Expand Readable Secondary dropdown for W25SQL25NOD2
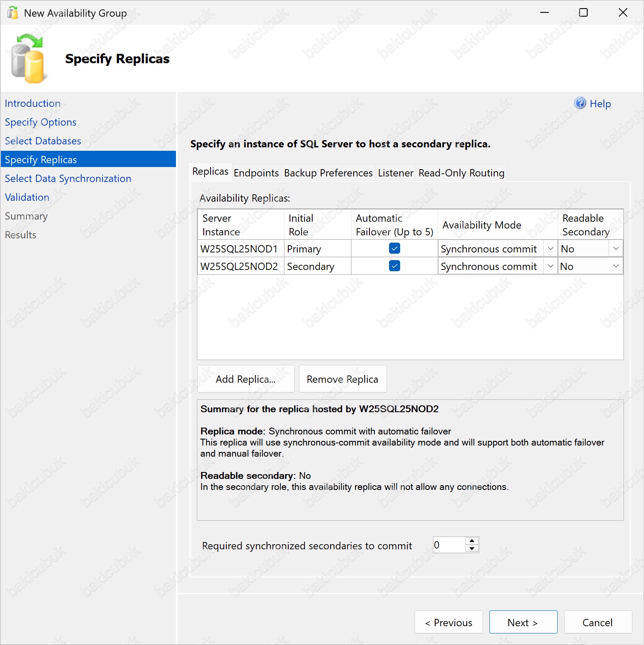Viewport: 644px width, 645px height. pos(616,266)
